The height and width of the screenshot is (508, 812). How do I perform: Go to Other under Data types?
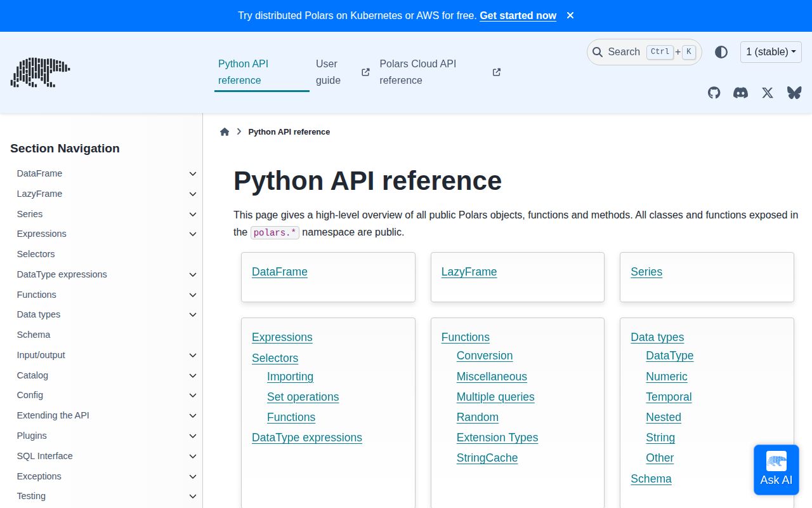660,458
